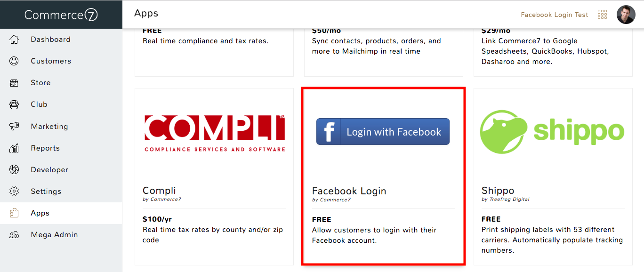Click the Marketing megaphone icon
Image resolution: width=644 pixels, height=272 pixels.
pos(14,126)
